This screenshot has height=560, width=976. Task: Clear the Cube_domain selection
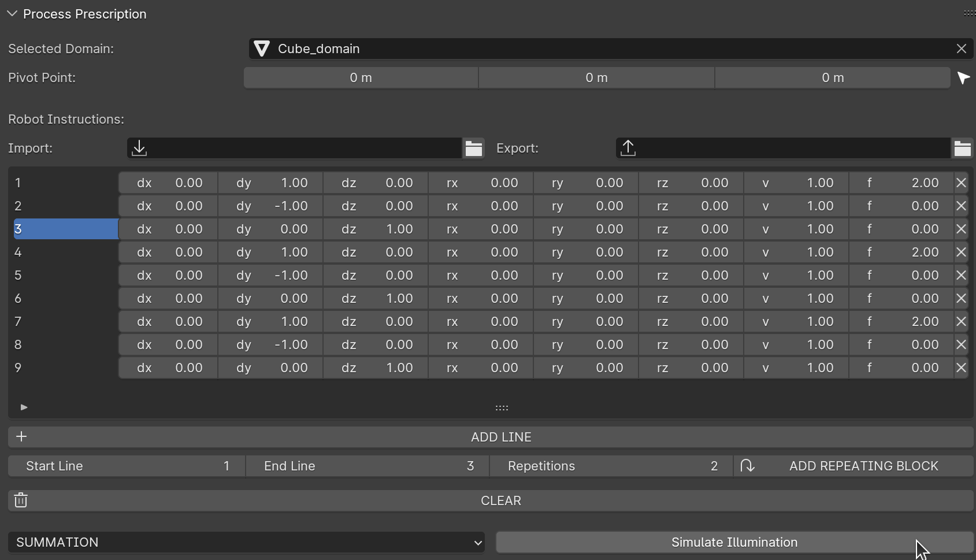[x=962, y=49]
